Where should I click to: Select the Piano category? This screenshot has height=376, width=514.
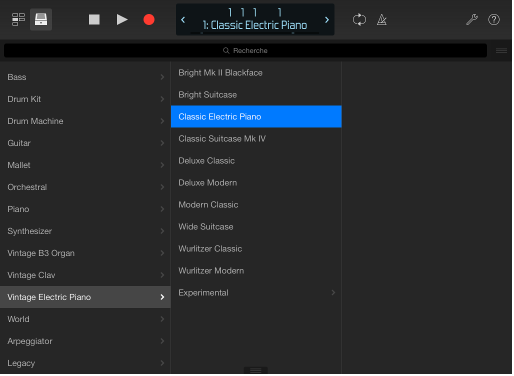point(85,209)
